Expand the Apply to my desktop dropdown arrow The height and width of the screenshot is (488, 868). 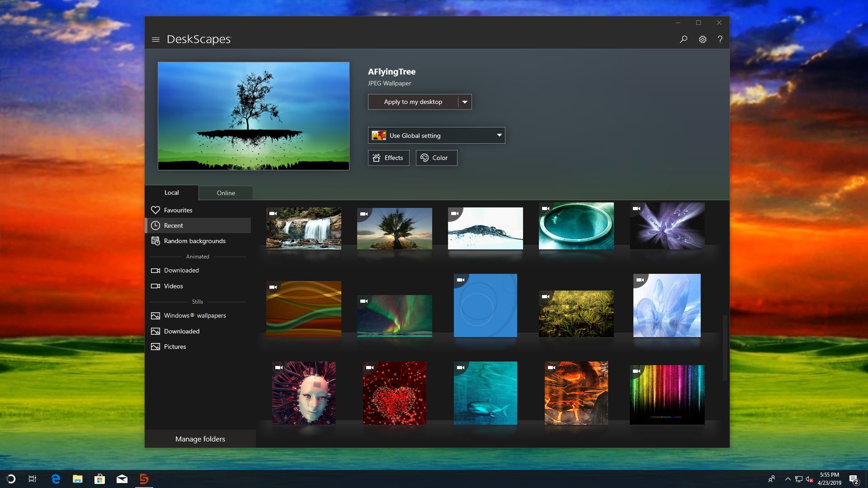(x=465, y=102)
